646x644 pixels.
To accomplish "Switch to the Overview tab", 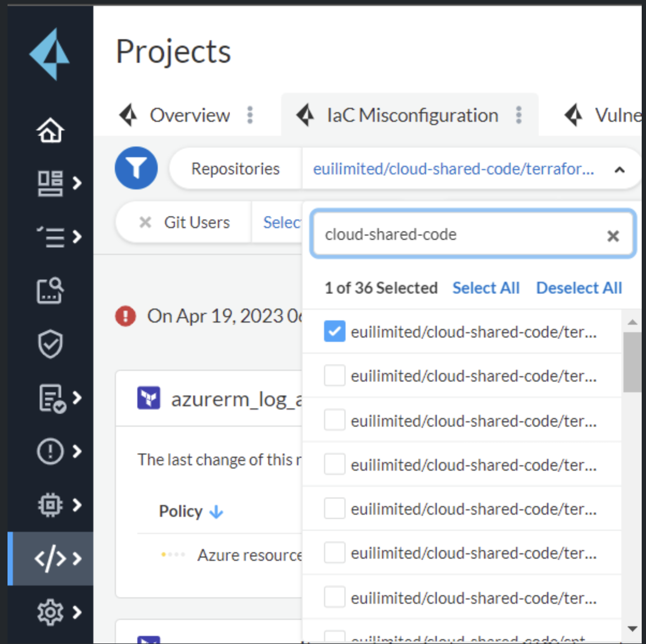I will click(189, 115).
